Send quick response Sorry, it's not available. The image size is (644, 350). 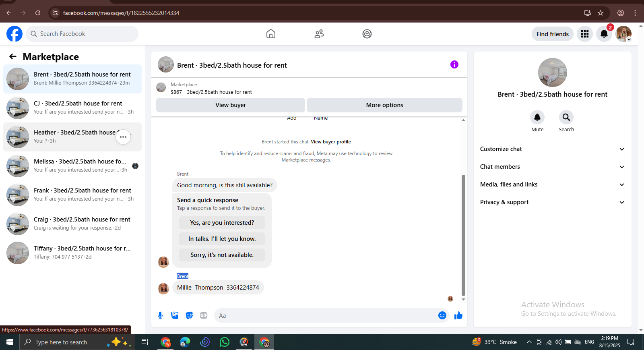(x=222, y=255)
